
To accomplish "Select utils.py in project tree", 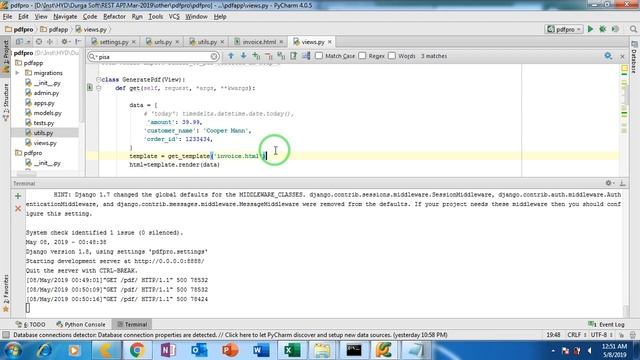I will coord(43,133).
